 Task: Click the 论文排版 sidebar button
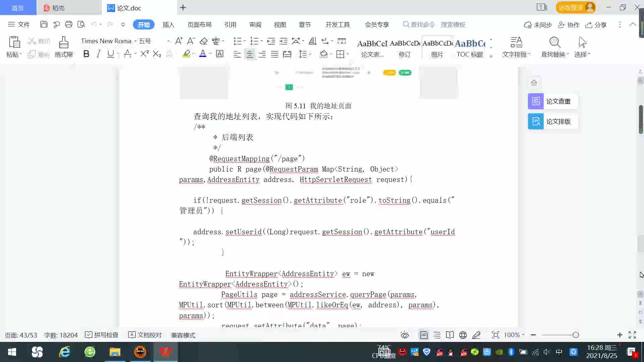coord(553,121)
